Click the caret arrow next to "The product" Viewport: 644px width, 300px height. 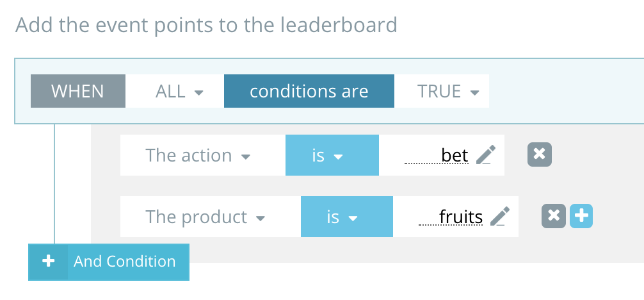click(260, 219)
